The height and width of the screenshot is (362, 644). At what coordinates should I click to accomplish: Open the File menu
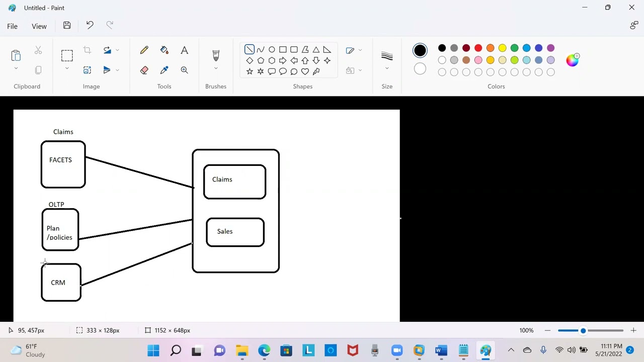point(12,26)
